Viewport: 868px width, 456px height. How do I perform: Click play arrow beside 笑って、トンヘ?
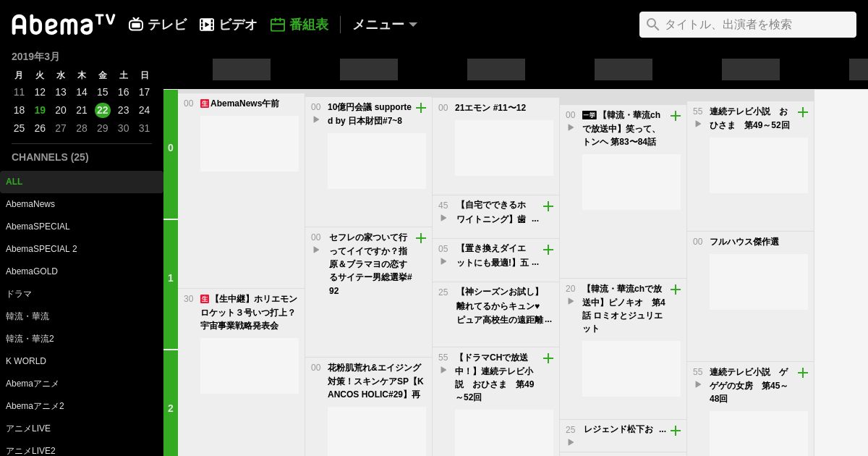coord(571,127)
